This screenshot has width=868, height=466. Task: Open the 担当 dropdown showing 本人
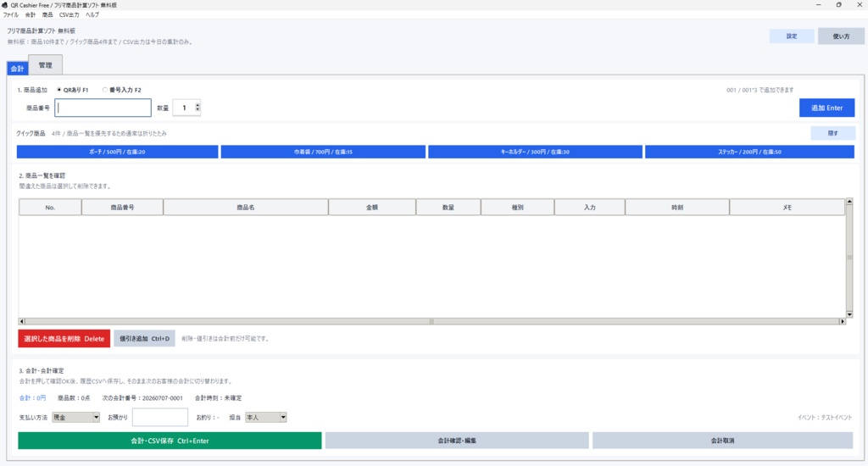pos(265,418)
